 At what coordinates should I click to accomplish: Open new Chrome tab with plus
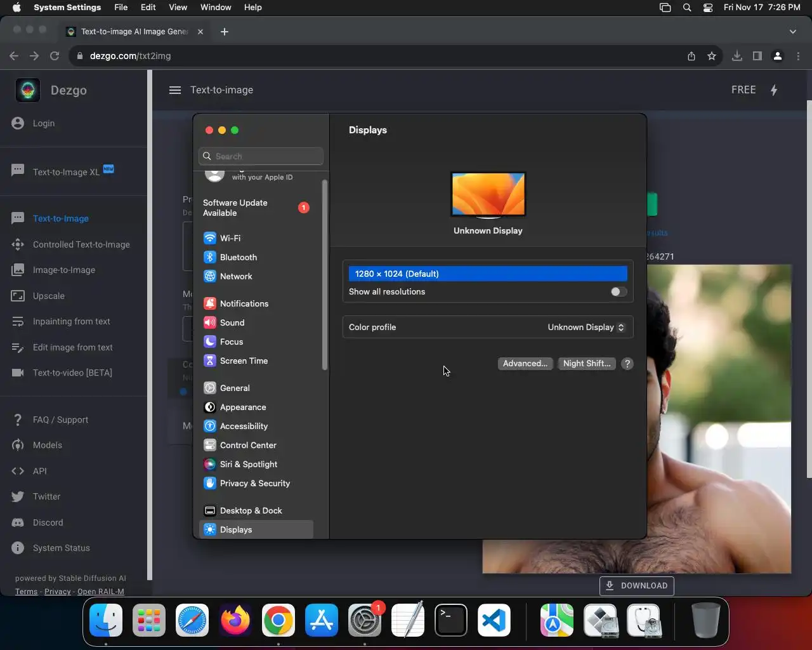pos(225,32)
